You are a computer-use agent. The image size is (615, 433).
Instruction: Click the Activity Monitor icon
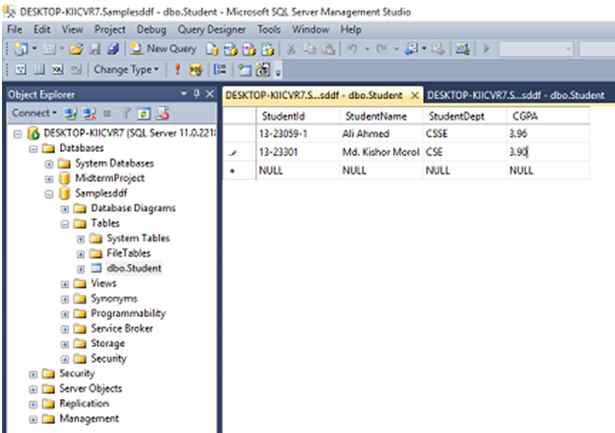click(462, 49)
